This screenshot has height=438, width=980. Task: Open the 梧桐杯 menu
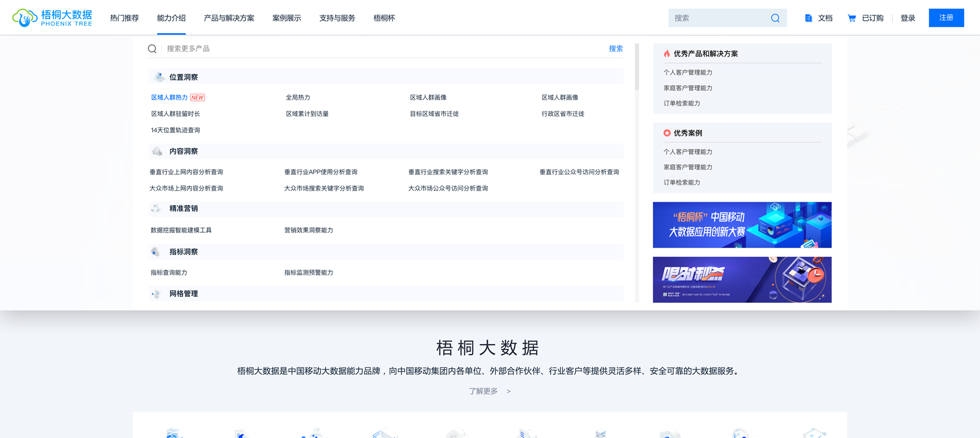pos(384,18)
